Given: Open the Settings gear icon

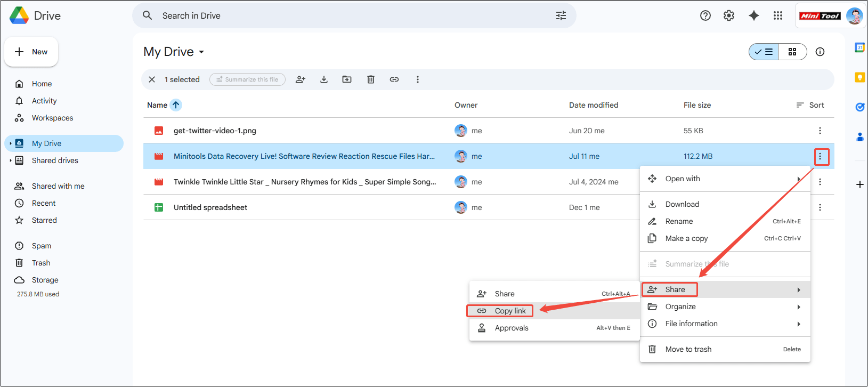Looking at the screenshot, I should click(x=729, y=15).
